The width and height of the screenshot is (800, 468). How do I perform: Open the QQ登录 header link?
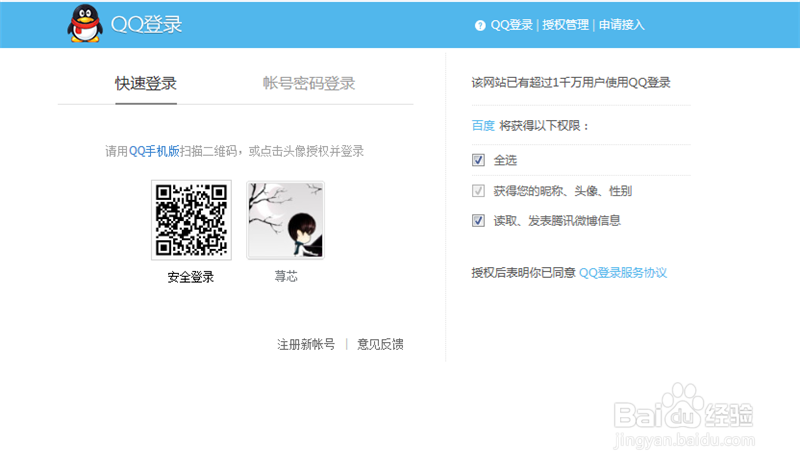(511, 25)
